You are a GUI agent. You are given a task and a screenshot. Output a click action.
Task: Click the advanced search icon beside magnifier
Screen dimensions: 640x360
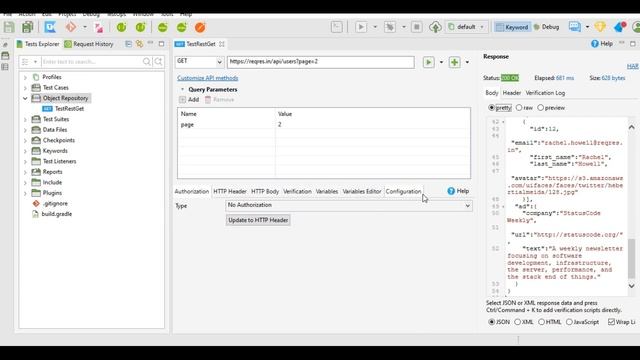coord(158,62)
